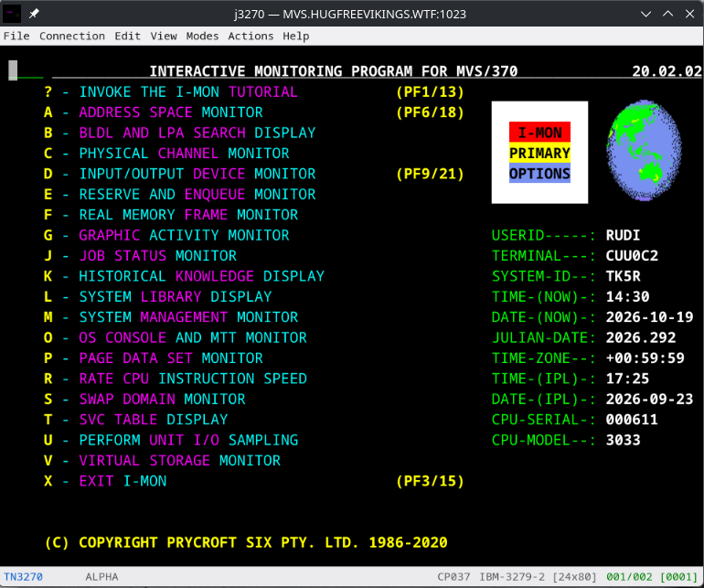
Task: Click cursor position 001/002 in status bar
Action: (x=629, y=577)
